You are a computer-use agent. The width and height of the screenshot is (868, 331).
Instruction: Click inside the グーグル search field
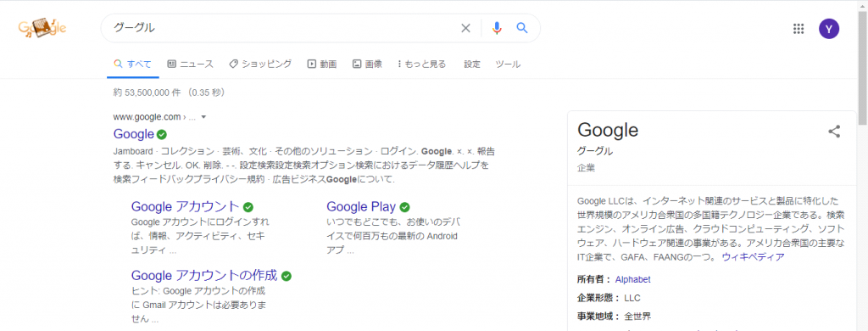282,28
